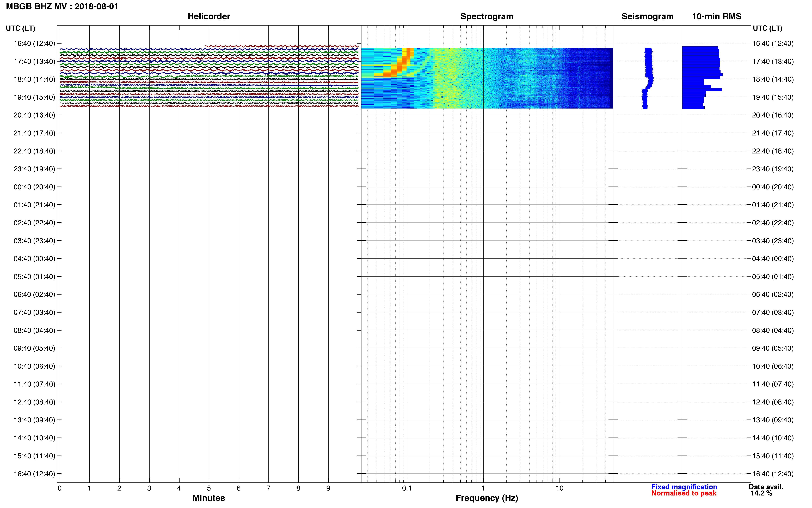Click right axis label 06:40 (02:40)

point(773,294)
